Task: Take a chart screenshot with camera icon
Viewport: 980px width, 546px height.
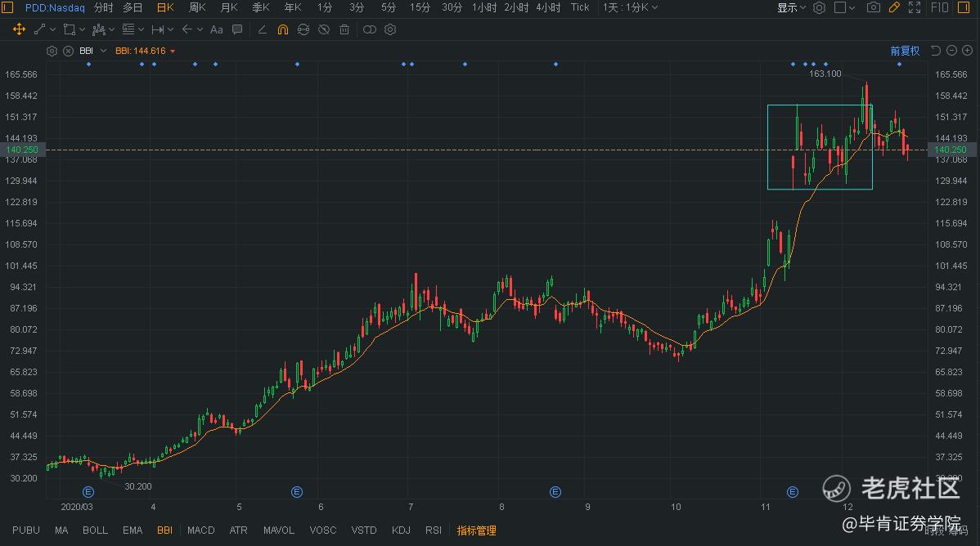Action: [x=874, y=7]
